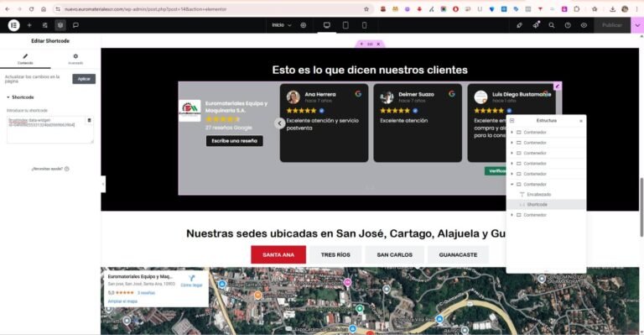This screenshot has width=644, height=335.
Task: Open the brush/style icon in the top bar
Action: pyautogui.click(x=520, y=25)
